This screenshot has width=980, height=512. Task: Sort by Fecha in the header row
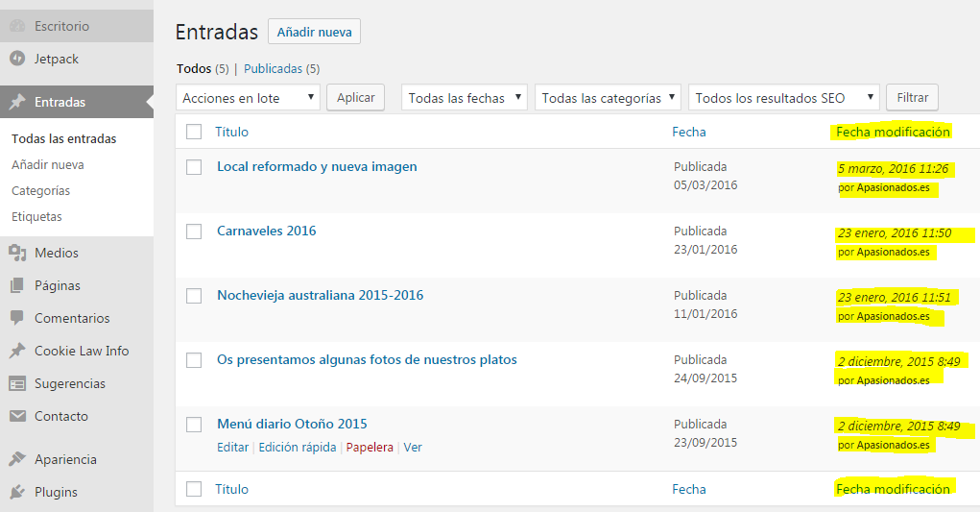(689, 132)
